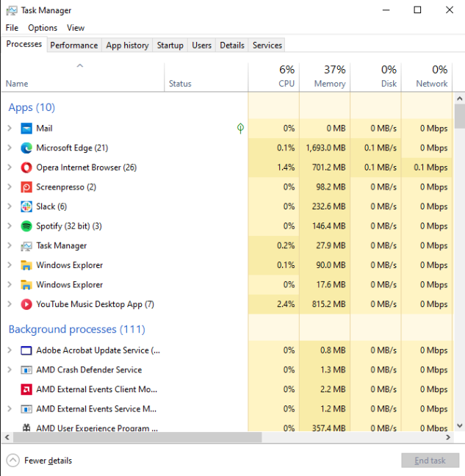Screen dimensions: 465x476
Task: Click the green leaf suspended icon for Mail
Action: (x=240, y=129)
